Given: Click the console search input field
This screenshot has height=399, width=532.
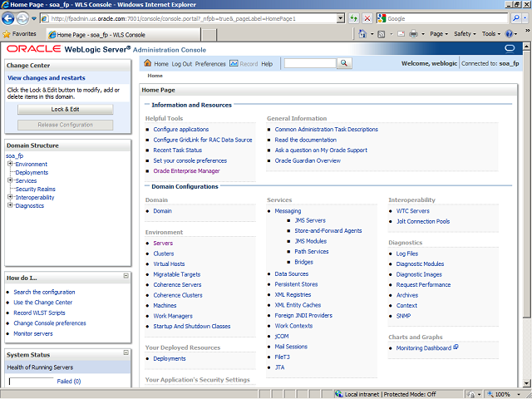Looking at the screenshot, I should [x=309, y=64].
